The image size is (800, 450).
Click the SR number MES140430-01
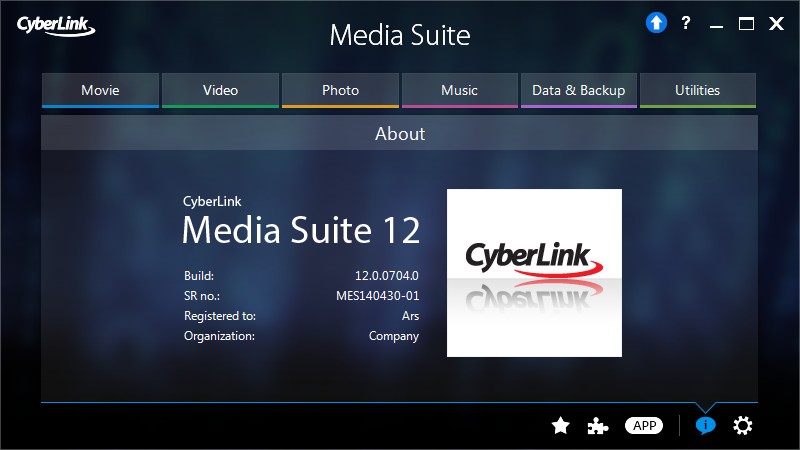(x=378, y=296)
